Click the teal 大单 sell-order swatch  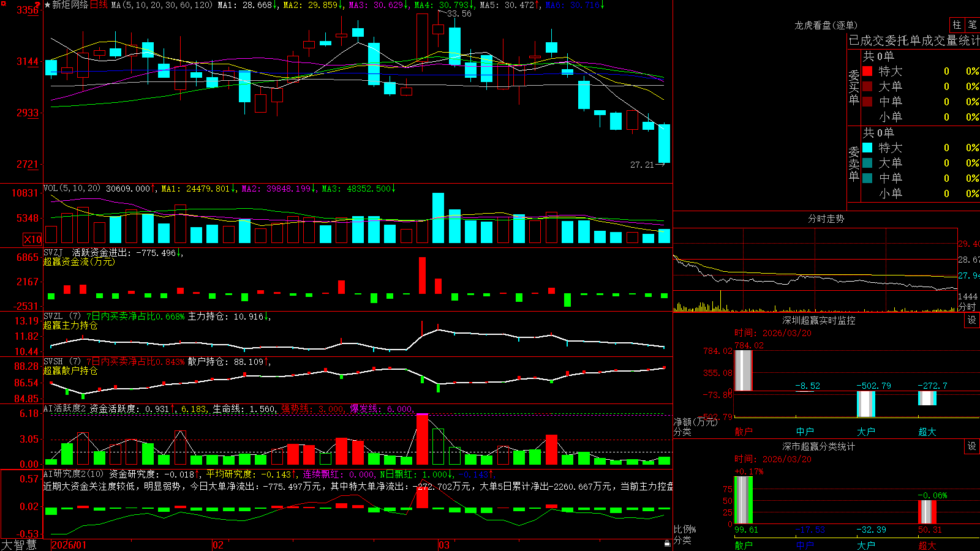pyautogui.click(x=867, y=163)
